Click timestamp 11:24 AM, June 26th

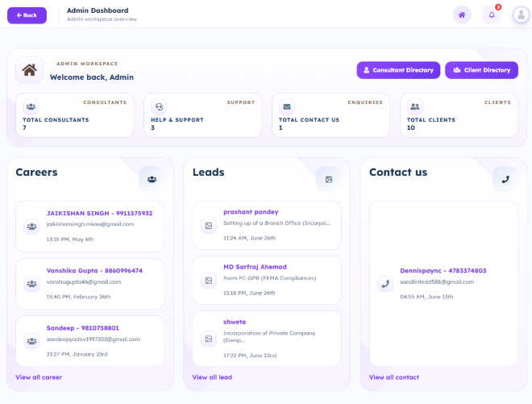coord(249,238)
